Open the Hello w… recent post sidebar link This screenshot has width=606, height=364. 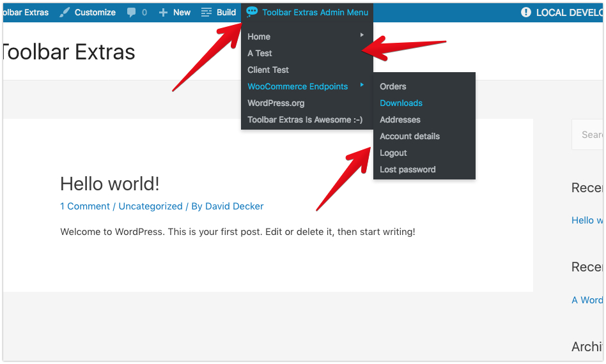587,220
